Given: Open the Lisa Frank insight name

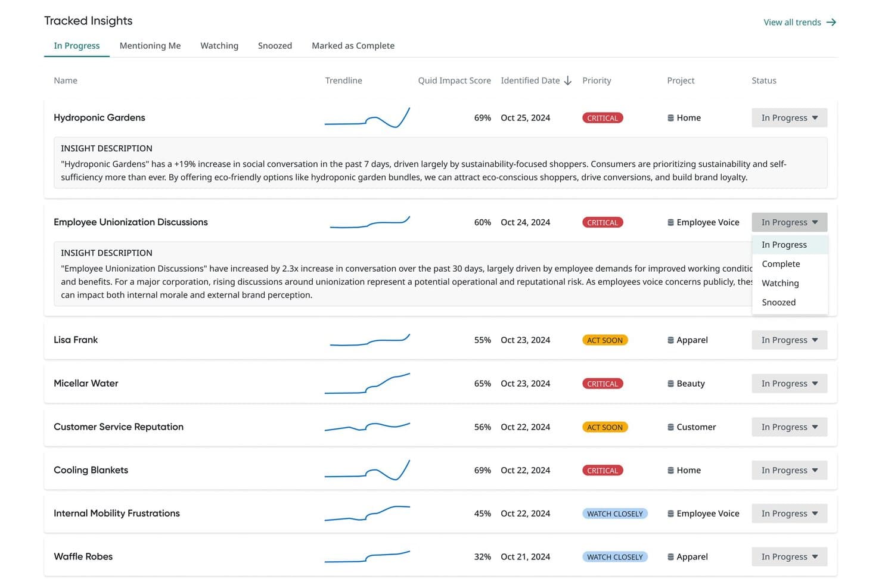Looking at the screenshot, I should pyautogui.click(x=76, y=340).
